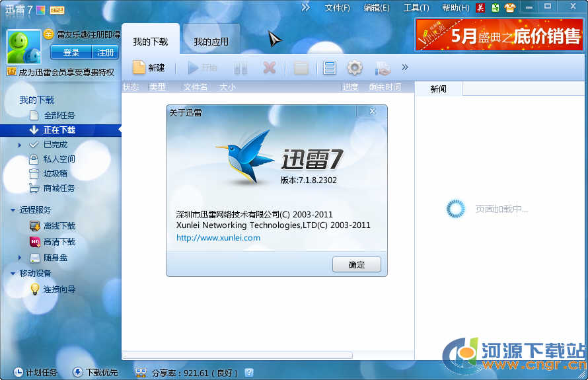Open settings via the gear icon

[354, 68]
